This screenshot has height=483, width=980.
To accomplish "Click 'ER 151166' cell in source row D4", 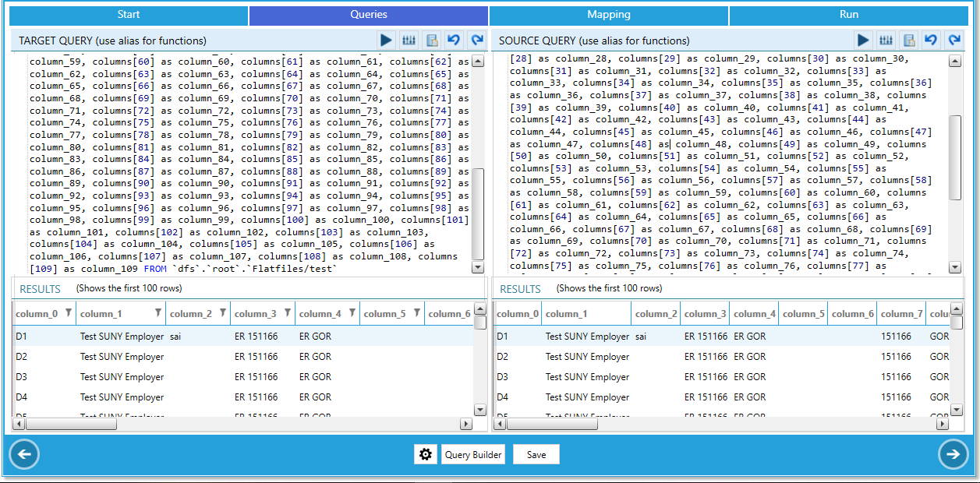I will pos(706,397).
